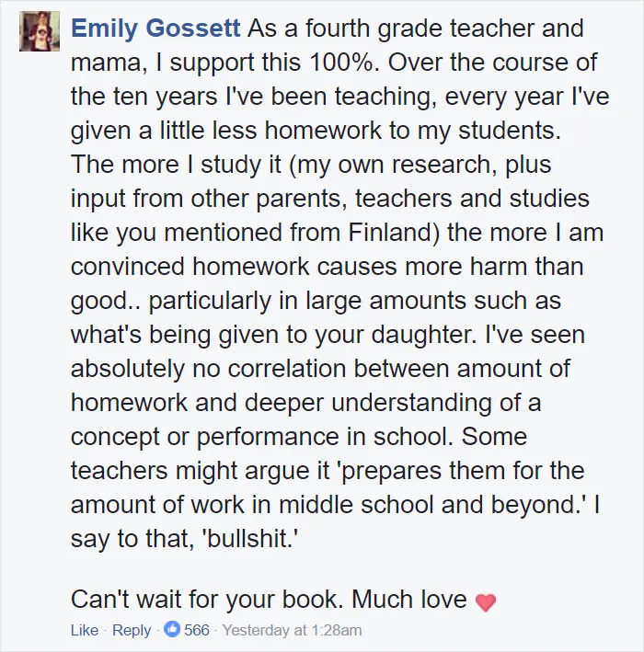
Task: Like Emily Gossett's comment
Action: point(85,630)
